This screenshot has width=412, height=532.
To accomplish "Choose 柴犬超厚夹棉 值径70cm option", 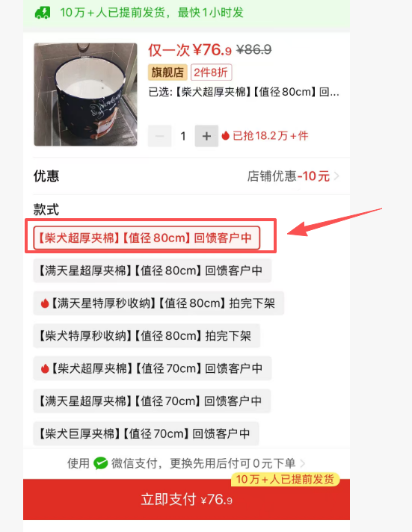I will point(153,368).
